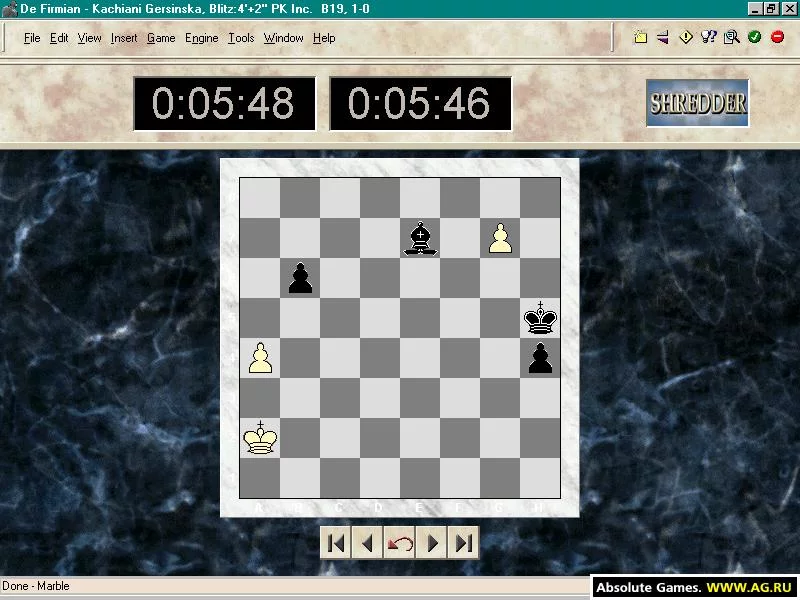Select the white king on a2

point(260,438)
